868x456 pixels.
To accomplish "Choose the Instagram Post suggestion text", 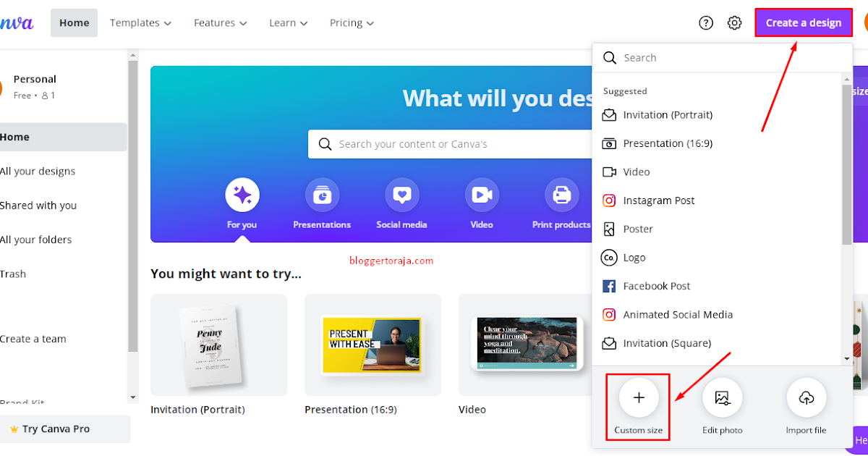I will tap(659, 200).
